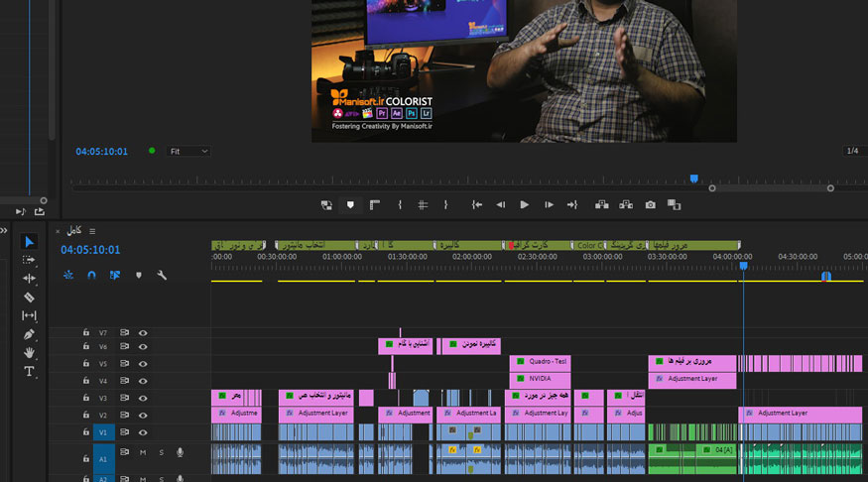This screenshot has height=482, width=868.
Task: Select the NVIDIA clip on V4
Action: [x=540, y=379]
